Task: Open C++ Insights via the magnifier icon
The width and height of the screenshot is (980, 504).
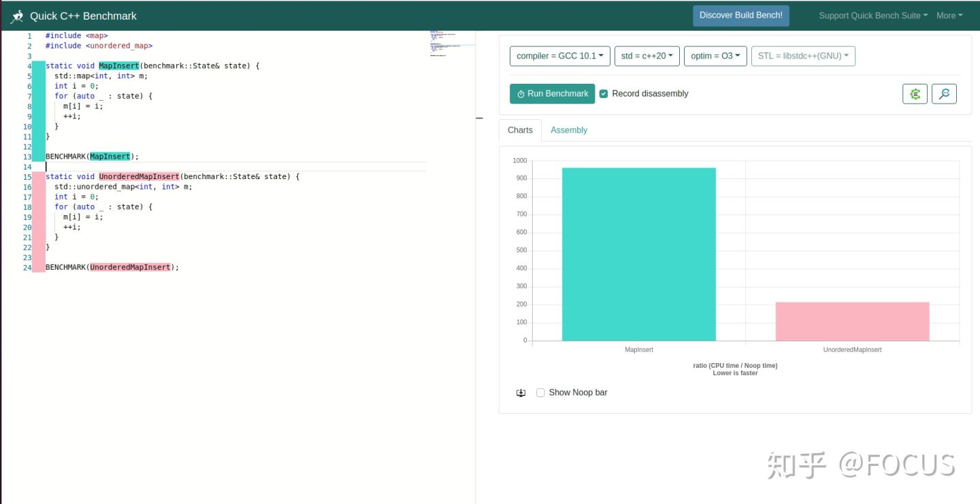Action: [944, 94]
